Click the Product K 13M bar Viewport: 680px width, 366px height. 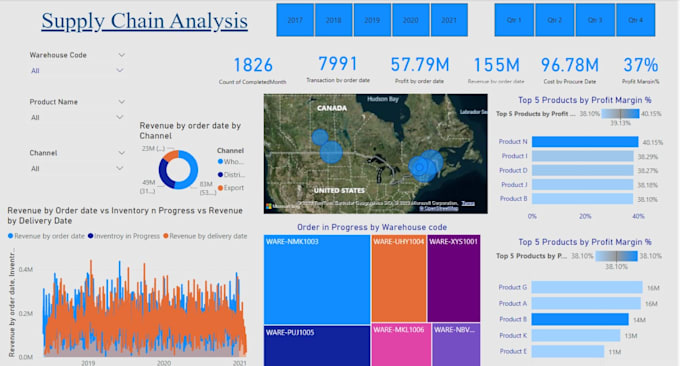[576, 336]
